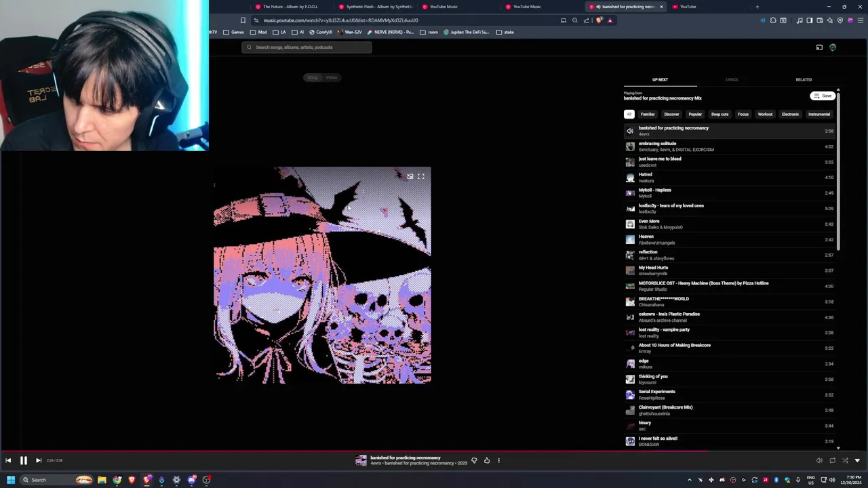
Task: Open the LA bookmark folder
Action: (x=279, y=32)
